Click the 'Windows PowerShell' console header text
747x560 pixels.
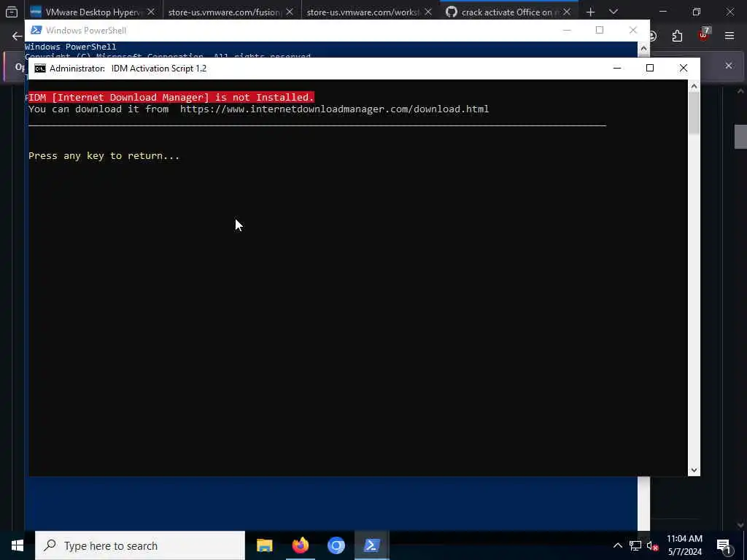click(71, 47)
